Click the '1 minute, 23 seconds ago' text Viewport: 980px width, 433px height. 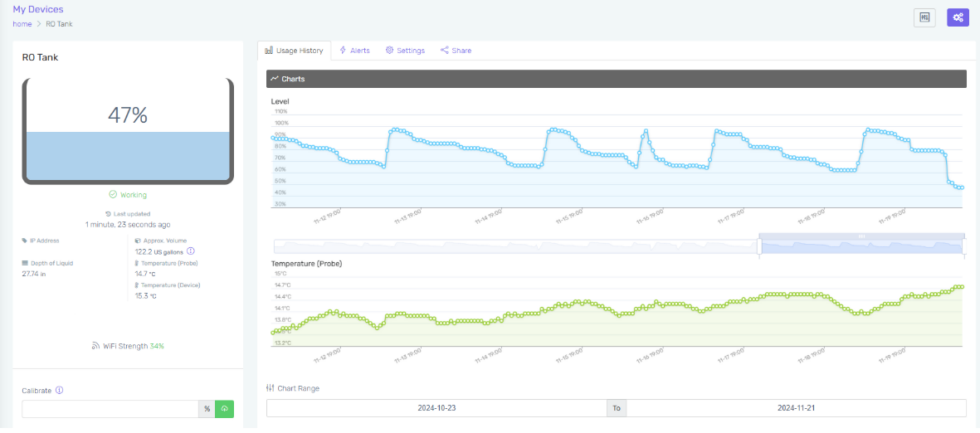128,224
